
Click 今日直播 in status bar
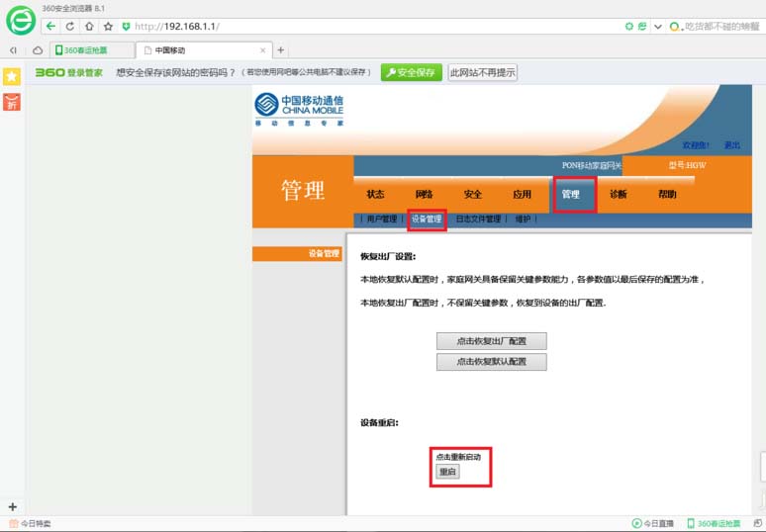tap(653, 524)
